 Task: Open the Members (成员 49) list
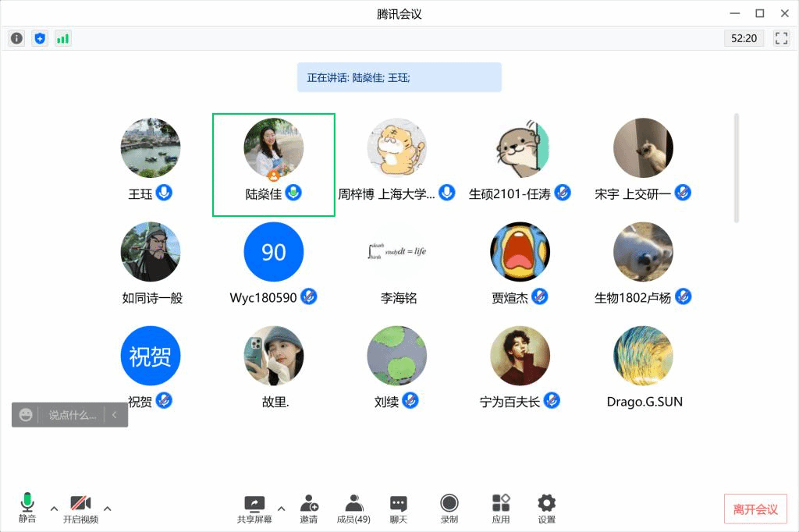353,508
